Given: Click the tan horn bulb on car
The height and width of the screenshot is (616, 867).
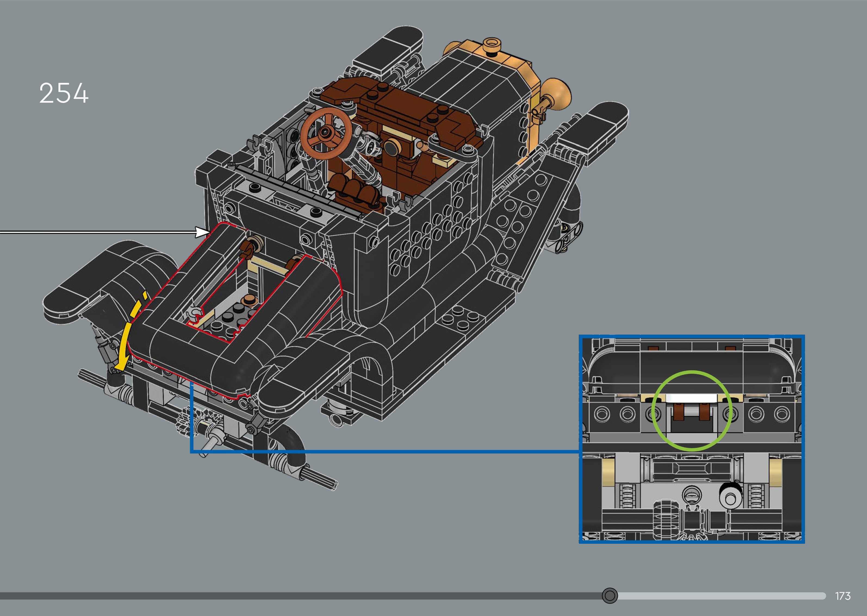Looking at the screenshot, I should coord(557,94).
